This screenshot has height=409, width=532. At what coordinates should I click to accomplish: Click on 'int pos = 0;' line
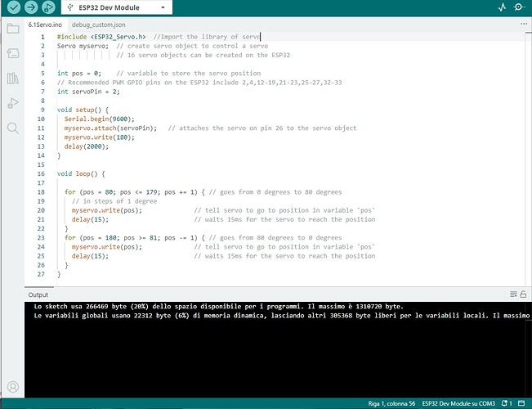click(79, 73)
